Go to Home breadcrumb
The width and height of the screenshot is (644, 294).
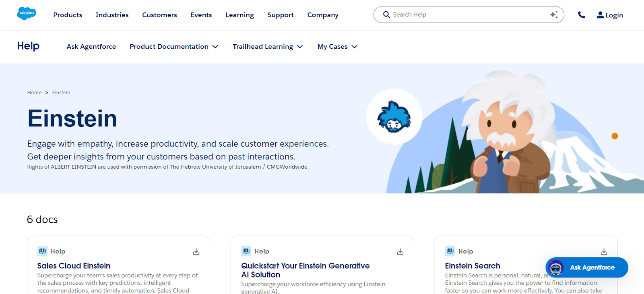(34, 93)
